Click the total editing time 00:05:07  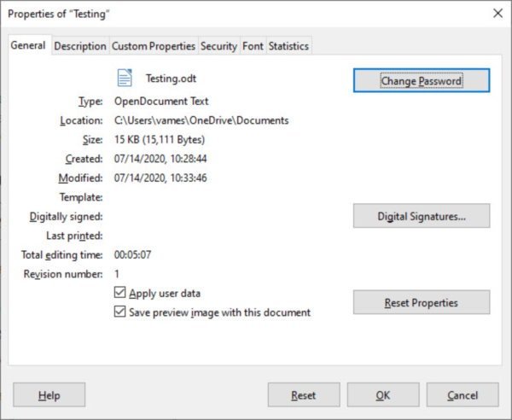click(x=132, y=254)
